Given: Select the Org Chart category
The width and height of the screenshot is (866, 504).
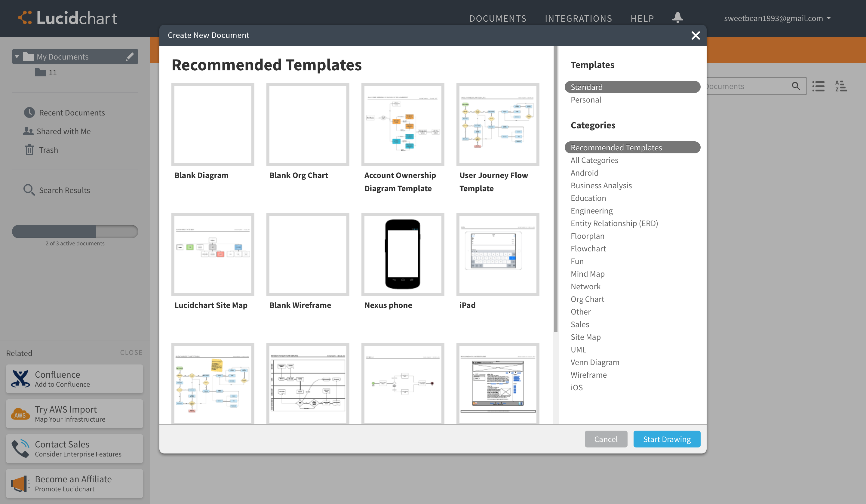Looking at the screenshot, I should click(x=587, y=299).
